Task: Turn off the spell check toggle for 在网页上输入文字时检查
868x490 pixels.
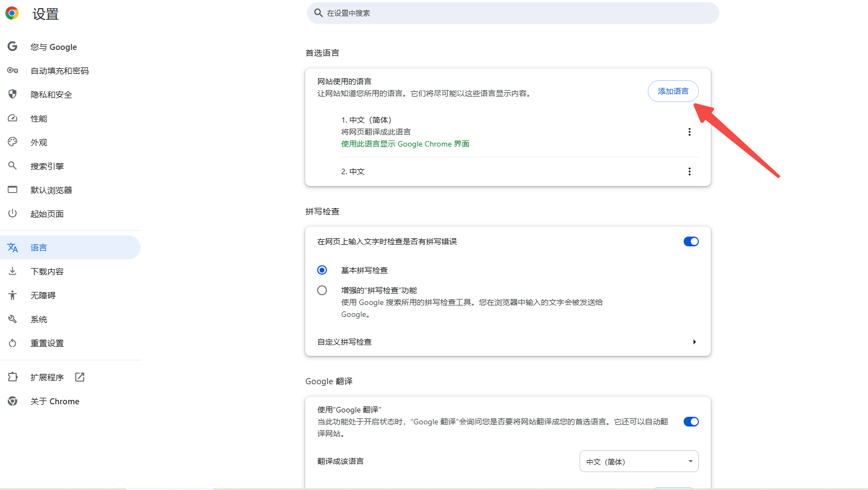Action: tap(691, 241)
